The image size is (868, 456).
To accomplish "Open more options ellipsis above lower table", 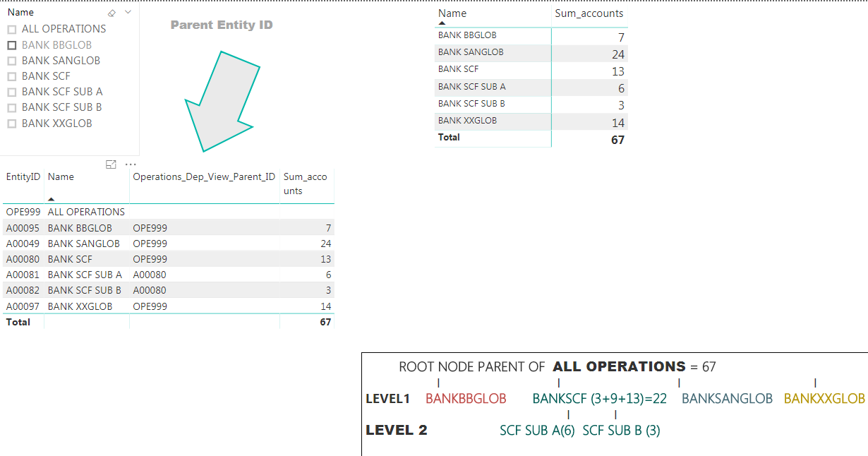I will tap(130, 164).
